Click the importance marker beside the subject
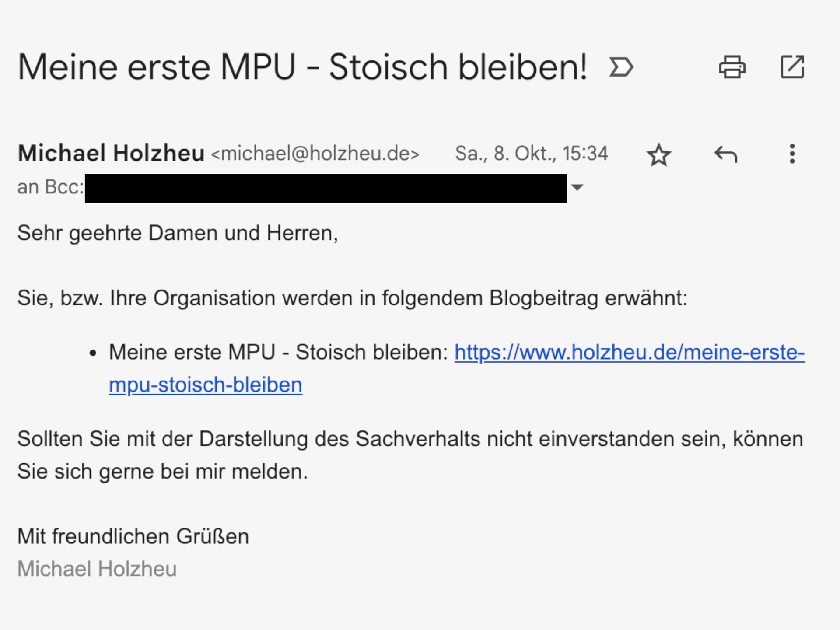The height and width of the screenshot is (630, 840). pos(621,67)
